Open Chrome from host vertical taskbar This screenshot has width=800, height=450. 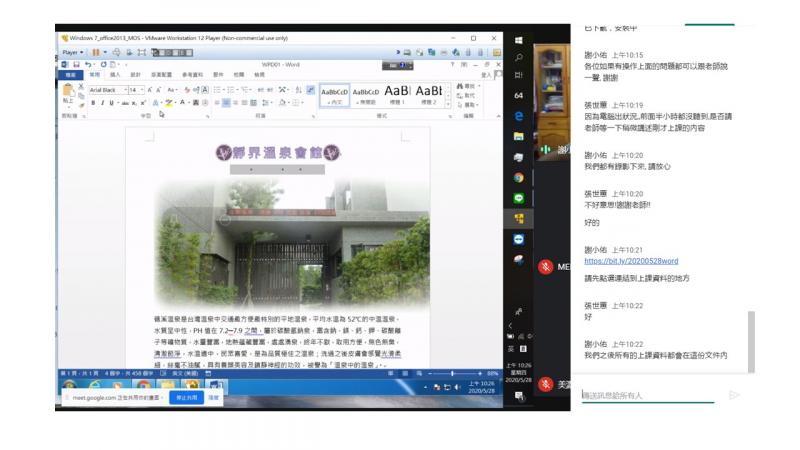519,178
